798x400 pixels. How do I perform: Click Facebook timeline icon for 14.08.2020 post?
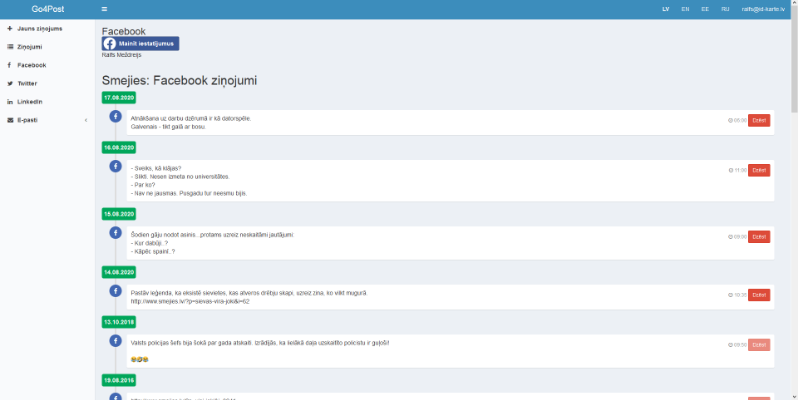pos(116,291)
